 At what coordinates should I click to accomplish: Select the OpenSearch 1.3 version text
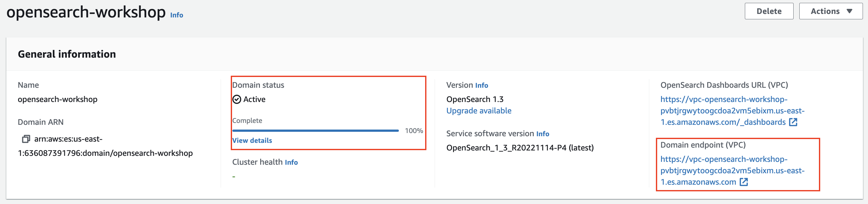point(475,99)
